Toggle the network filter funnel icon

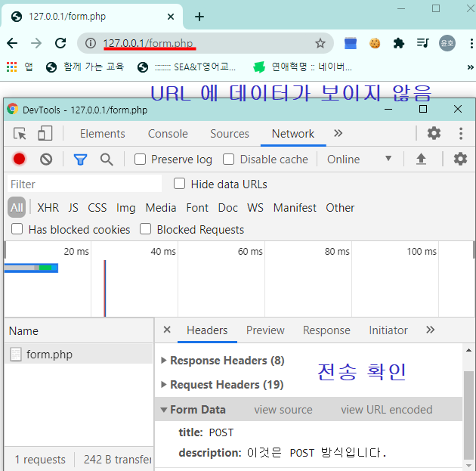click(x=80, y=159)
